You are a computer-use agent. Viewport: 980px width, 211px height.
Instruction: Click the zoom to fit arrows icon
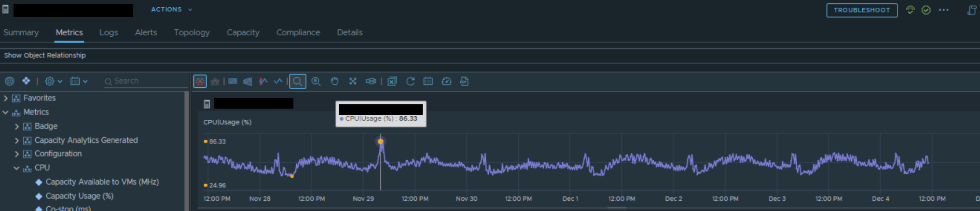353,81
